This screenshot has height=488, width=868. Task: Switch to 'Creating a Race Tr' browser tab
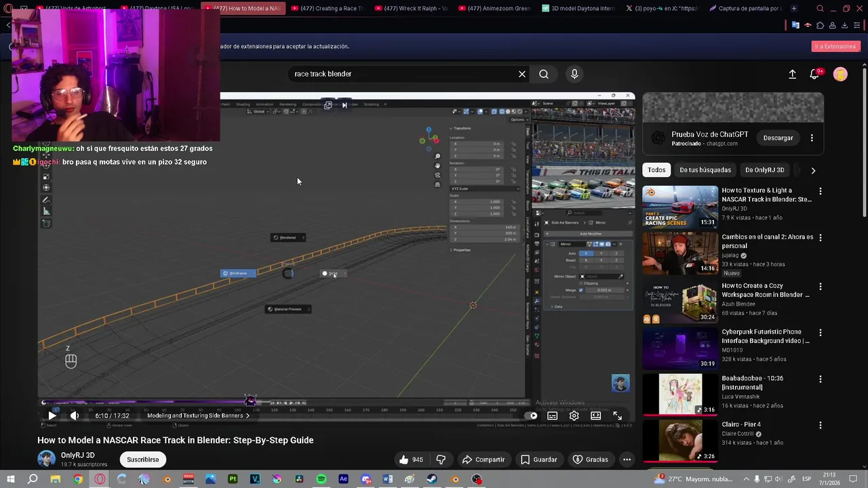click(x=330, y=8)
